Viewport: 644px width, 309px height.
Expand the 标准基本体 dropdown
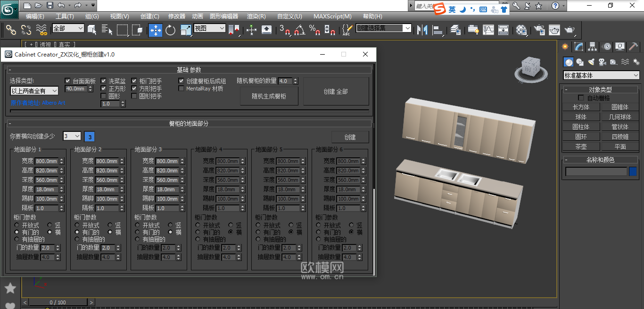click(x=601, y=75)
